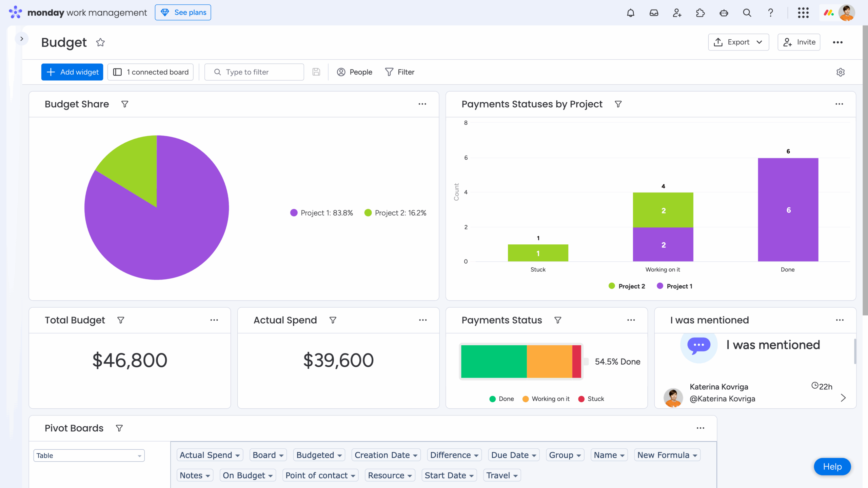Open the Budget Share widget options menu
Image resolution: width=868 pixels, height=488 pixels.
point(422,104)
